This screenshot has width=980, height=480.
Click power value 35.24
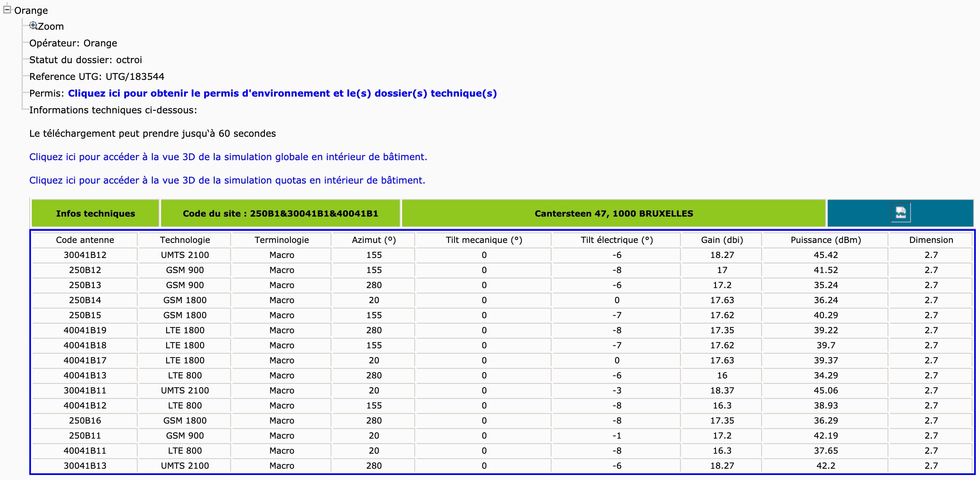click(826, 285)
